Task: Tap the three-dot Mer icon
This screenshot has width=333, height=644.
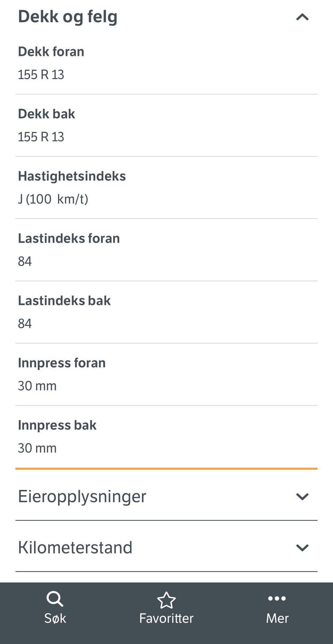Action: coord(277,598)
